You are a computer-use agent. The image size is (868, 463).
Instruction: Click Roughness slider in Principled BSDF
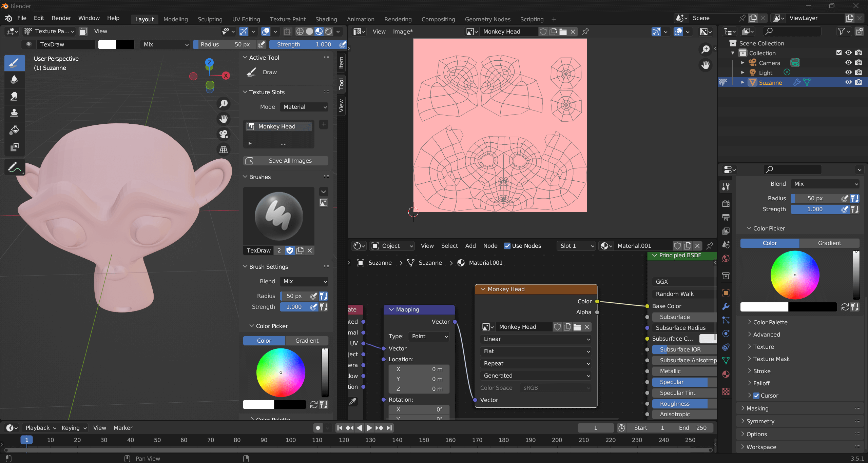coord(684,404)
